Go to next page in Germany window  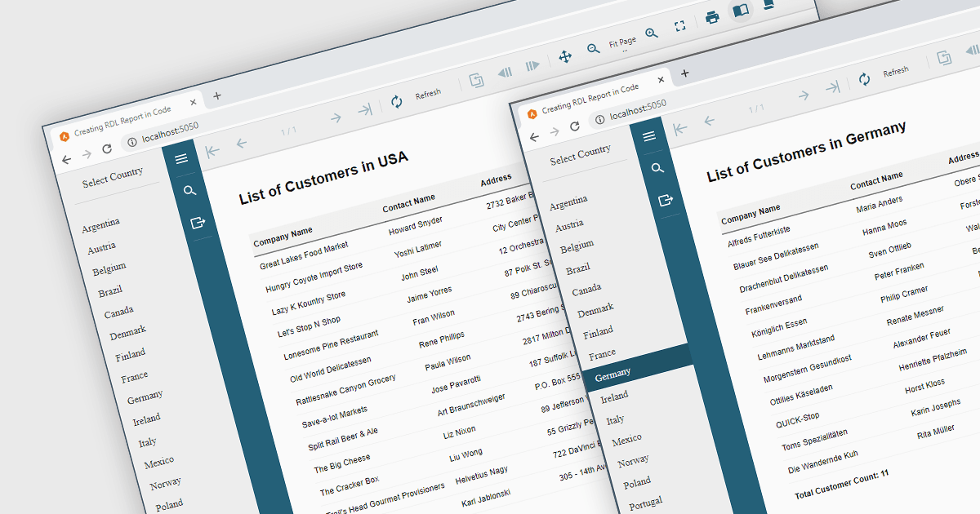(x=804, y=95)
